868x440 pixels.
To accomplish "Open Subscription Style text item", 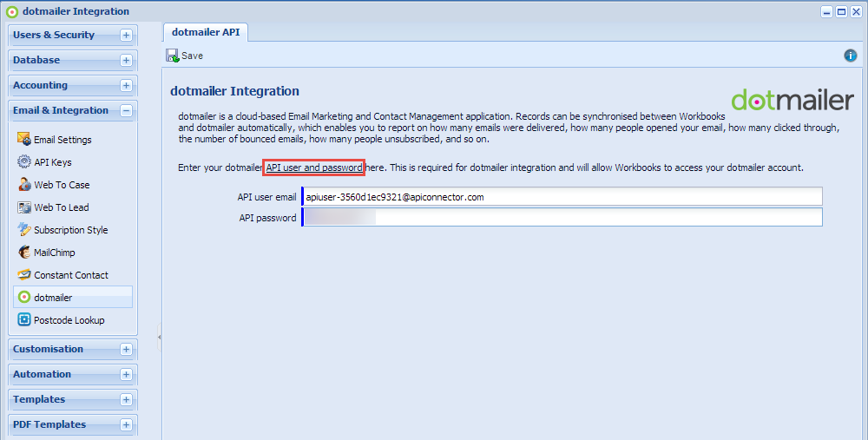I will point(71,230).
